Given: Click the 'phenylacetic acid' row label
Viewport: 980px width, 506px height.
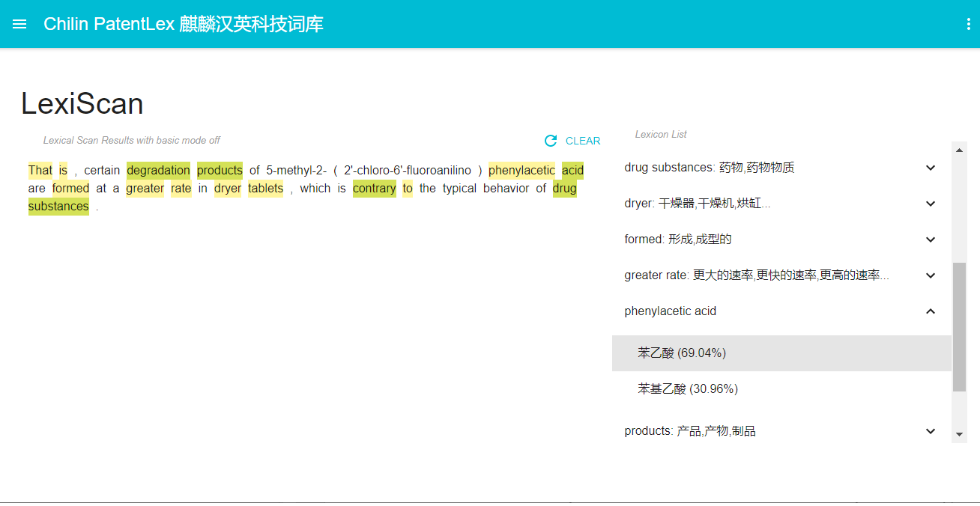Looking at the screenshot, I should coord(670,311).
